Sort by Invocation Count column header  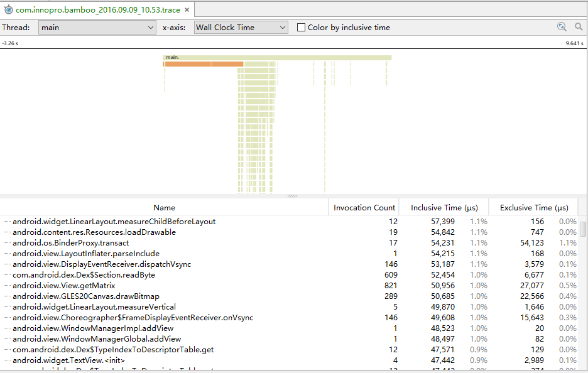point(363,207)
